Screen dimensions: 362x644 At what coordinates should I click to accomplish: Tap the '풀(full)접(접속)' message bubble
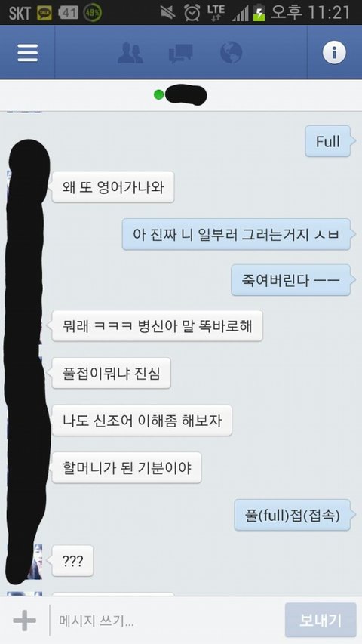point(292,515)
